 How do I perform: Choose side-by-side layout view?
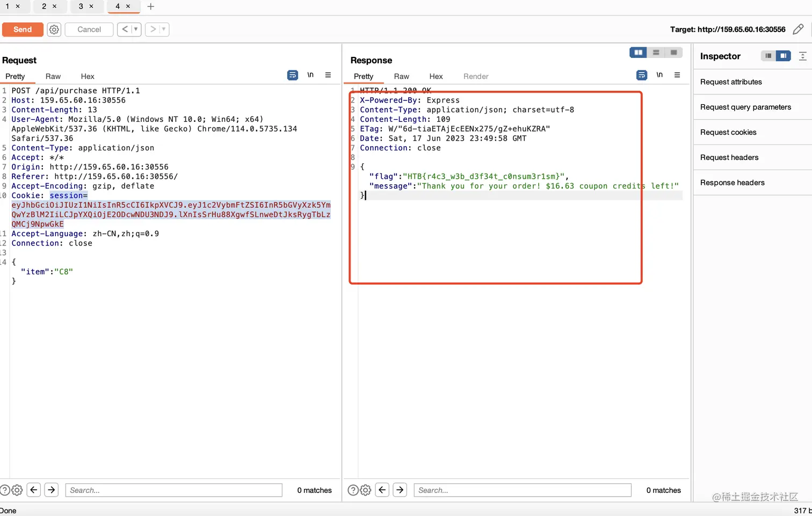point(638,53)
